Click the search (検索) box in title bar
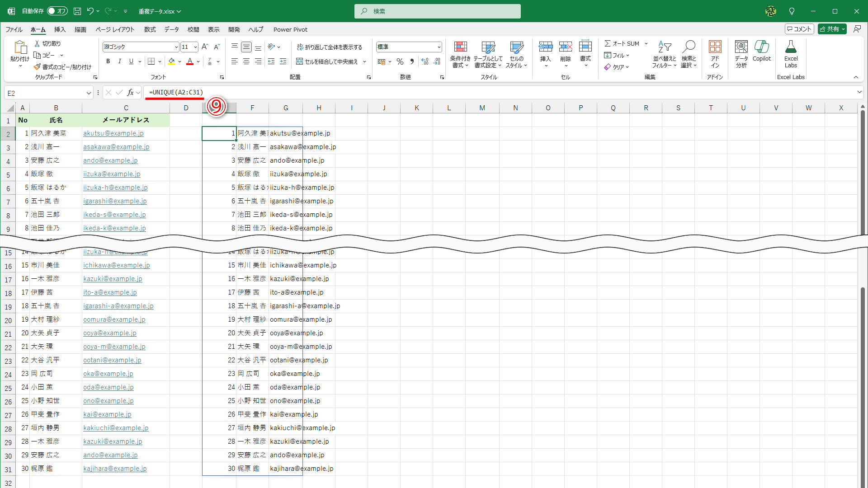Screen dimensions: 868x488 coord(437,11)
